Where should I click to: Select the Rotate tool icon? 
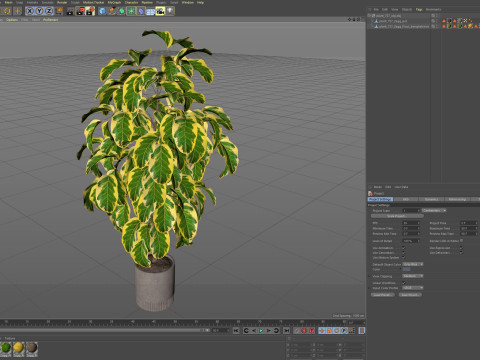pyautogui.click(x=7, y=11)
